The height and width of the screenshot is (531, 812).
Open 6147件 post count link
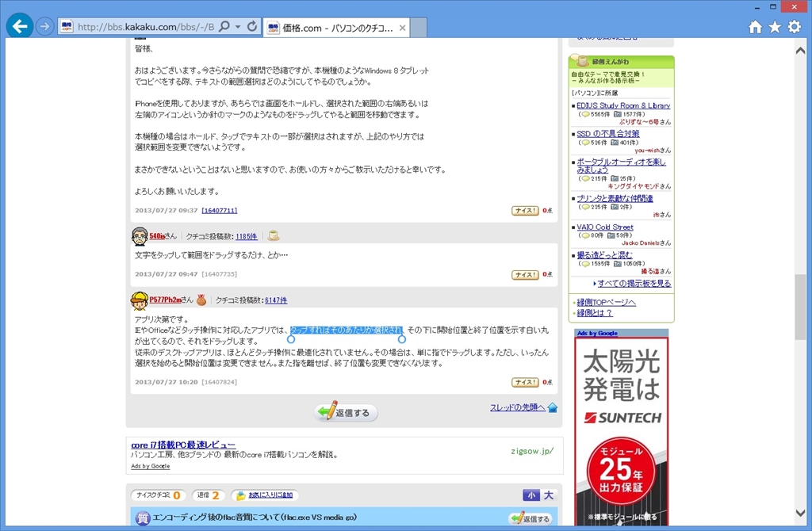276,300
